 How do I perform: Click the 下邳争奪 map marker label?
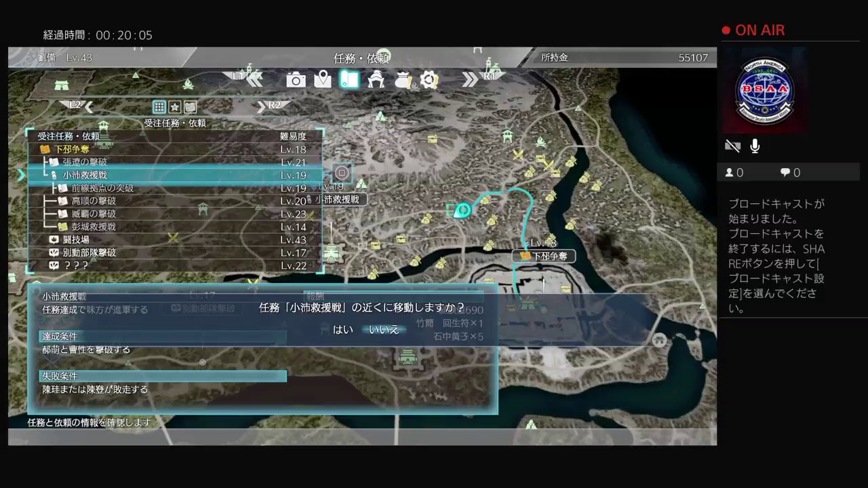pyautogui.click(x=548, y=256)
